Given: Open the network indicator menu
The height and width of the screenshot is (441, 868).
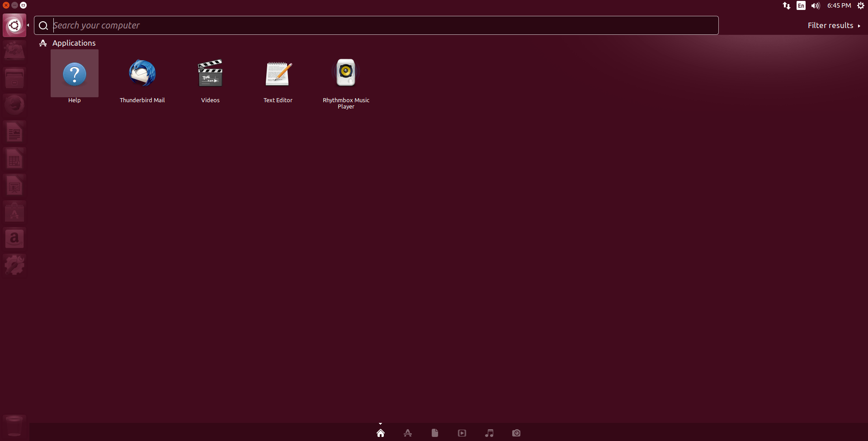Looking at the screenshot, I should [787, 5].
